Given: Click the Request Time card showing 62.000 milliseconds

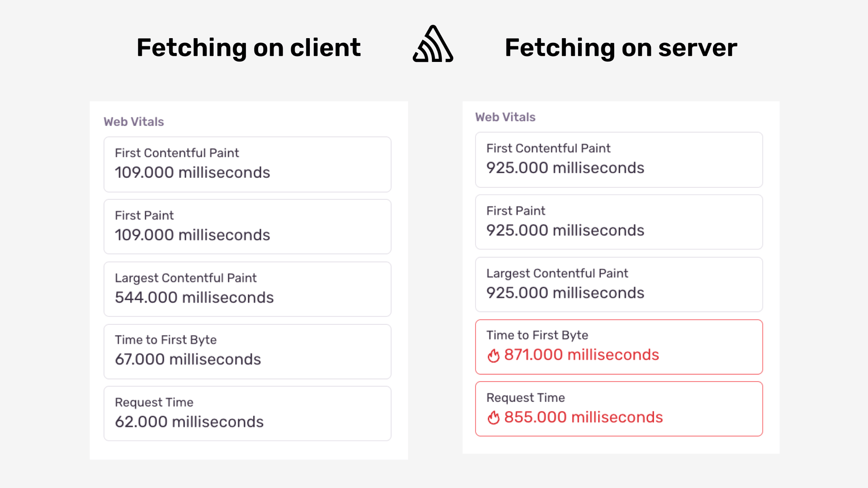Looking at the screenshot, I should [x=247, y=414].
